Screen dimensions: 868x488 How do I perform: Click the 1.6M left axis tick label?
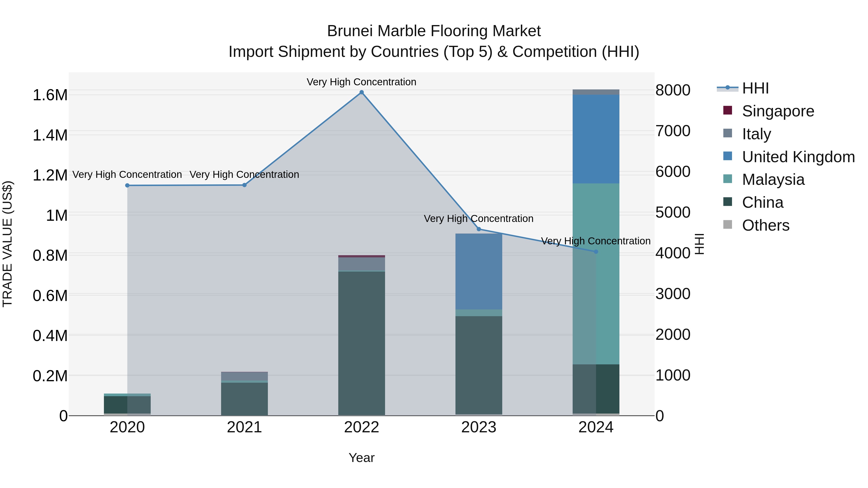pyautogui.click(x=50, y=95)
